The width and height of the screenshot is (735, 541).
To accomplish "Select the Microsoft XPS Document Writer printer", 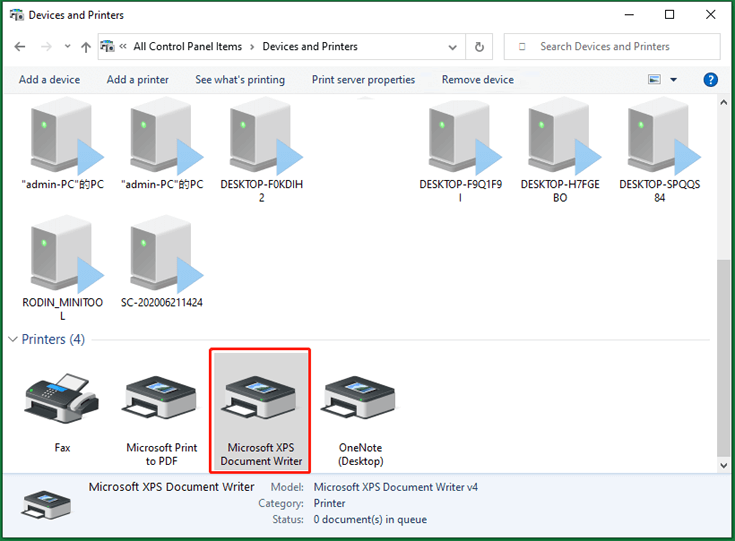I will click(261, 411).
